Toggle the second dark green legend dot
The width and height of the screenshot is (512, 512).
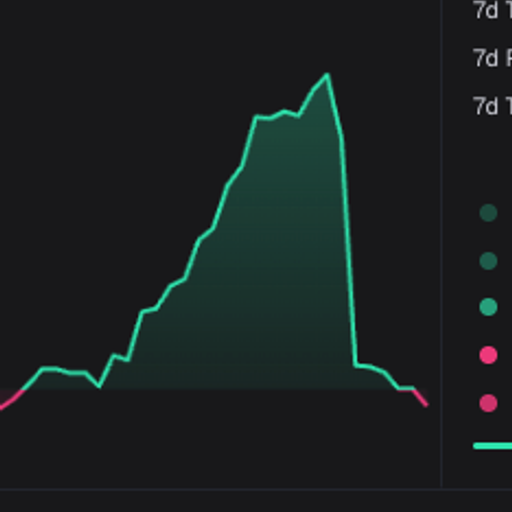coord(488,260)
